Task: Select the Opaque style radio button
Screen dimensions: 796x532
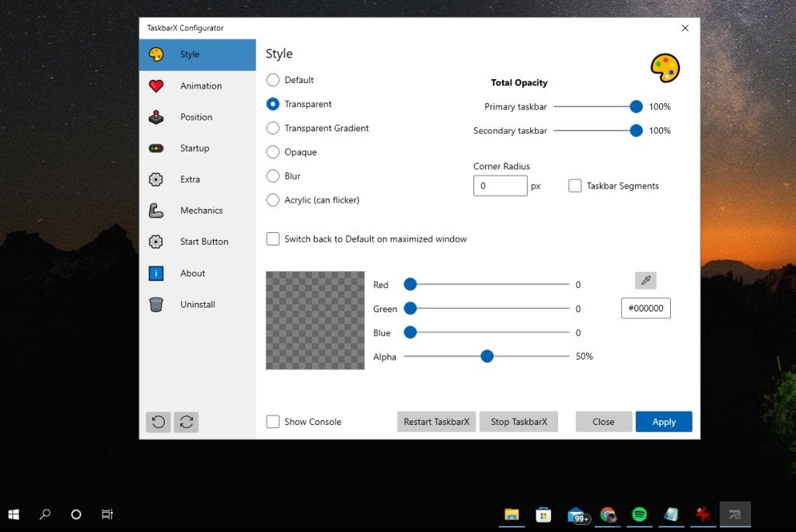Action: point(273,151)
